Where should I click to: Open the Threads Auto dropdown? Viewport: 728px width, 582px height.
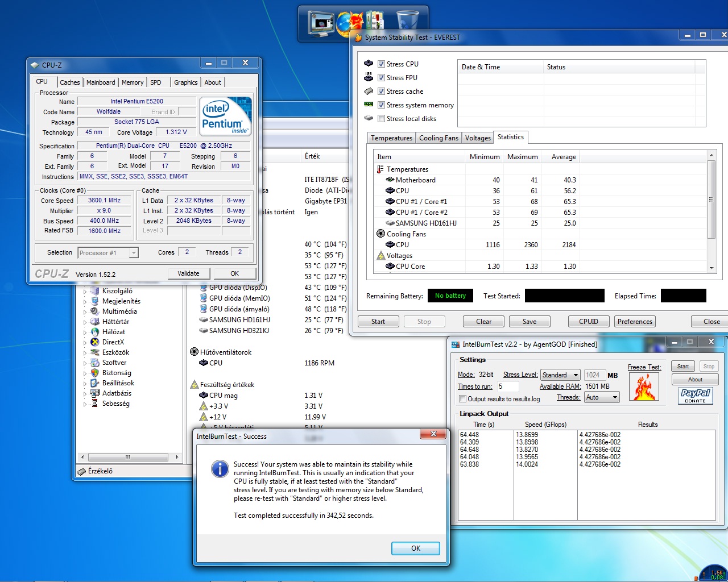602,397
